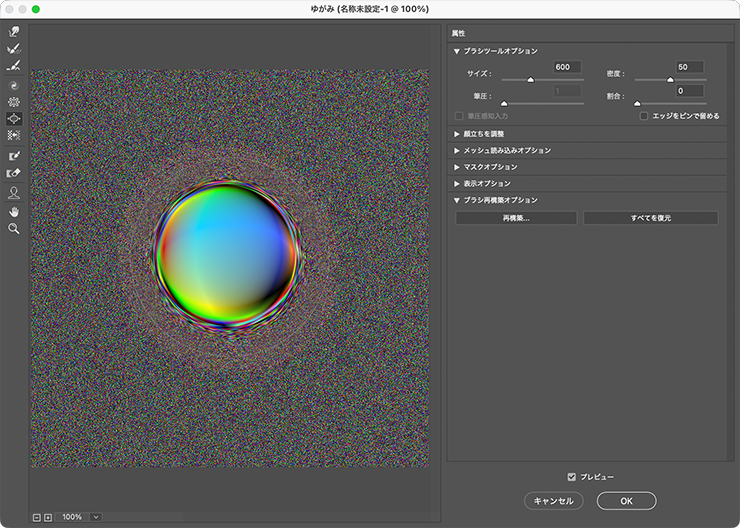Click the 密度 input field showing 50
Screen dimensions: 740x528
(x=690, y=67)
